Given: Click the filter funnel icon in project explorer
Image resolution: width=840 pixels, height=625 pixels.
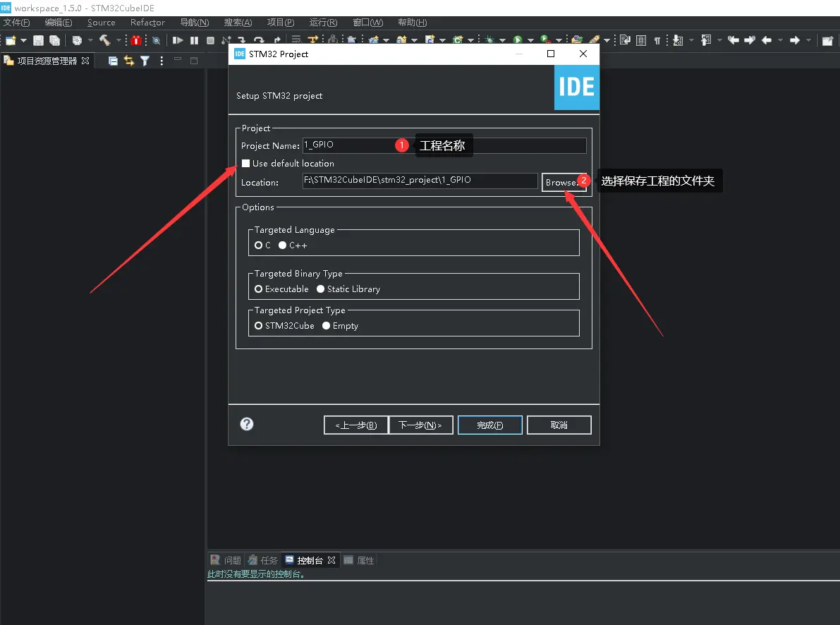Looking at the screenshot, I should [x=145, y=61].
